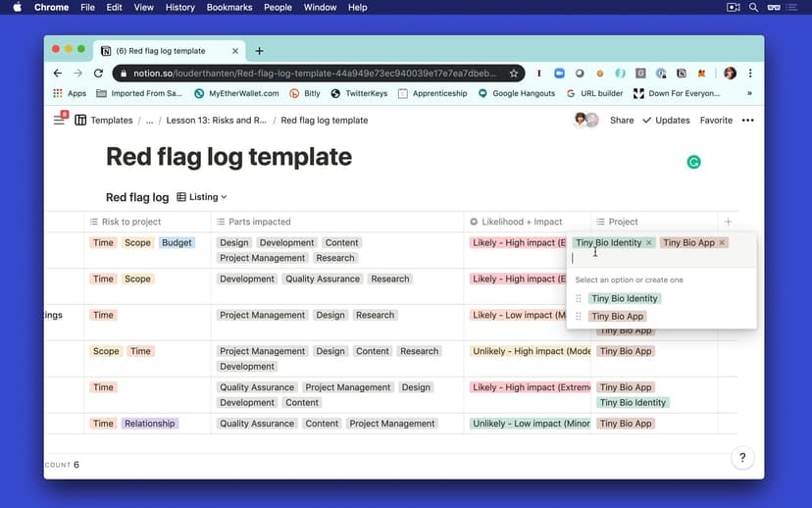Screen dimensions: 812x508
Task: Go to the Lesson 13 breadcrumb link
Action: click(x=216, y=121)
